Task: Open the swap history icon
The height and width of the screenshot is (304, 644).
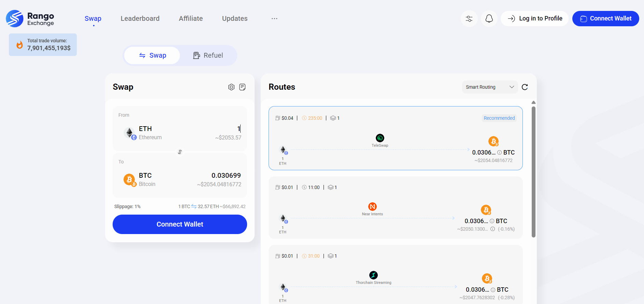Action: tap(242, 87)
